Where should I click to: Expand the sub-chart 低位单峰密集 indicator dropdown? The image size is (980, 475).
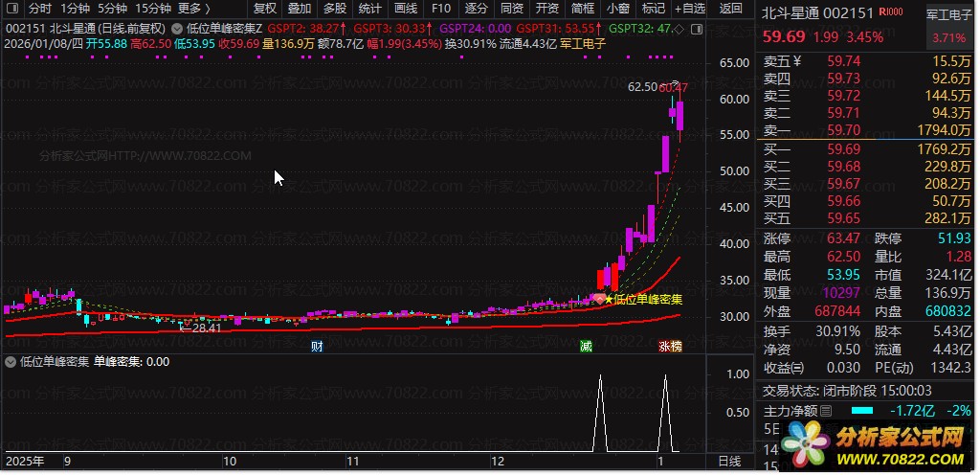(x=10, y=361)
